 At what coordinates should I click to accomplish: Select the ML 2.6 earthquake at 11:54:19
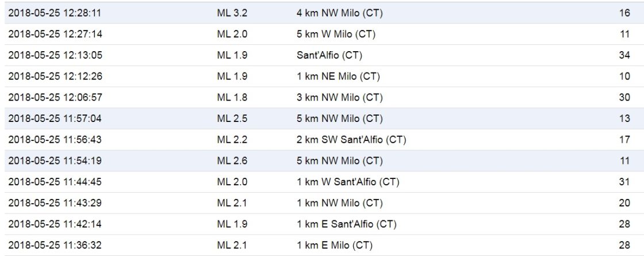tap(322, 161)
